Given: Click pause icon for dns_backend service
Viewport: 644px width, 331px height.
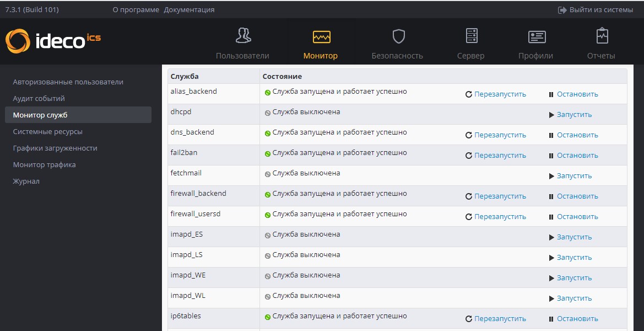Looking at the screenshot, I should (551, 135).
